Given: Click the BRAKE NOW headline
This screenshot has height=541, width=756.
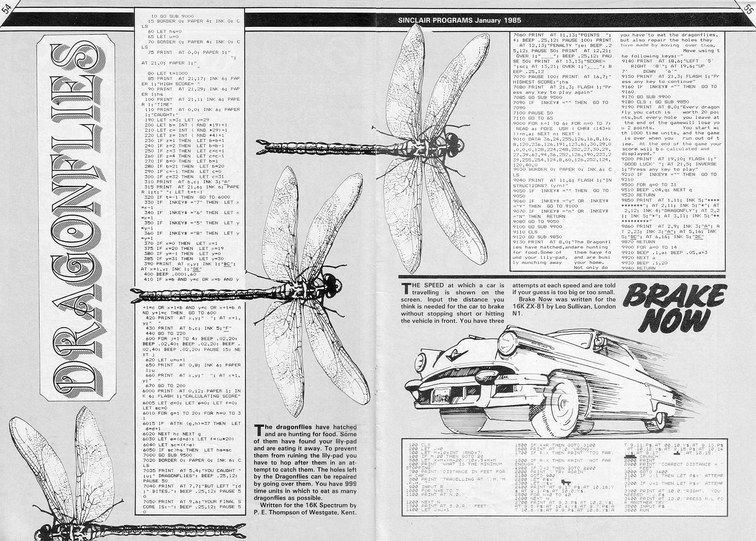Looking at the screenshot, I should coord(675,309).
